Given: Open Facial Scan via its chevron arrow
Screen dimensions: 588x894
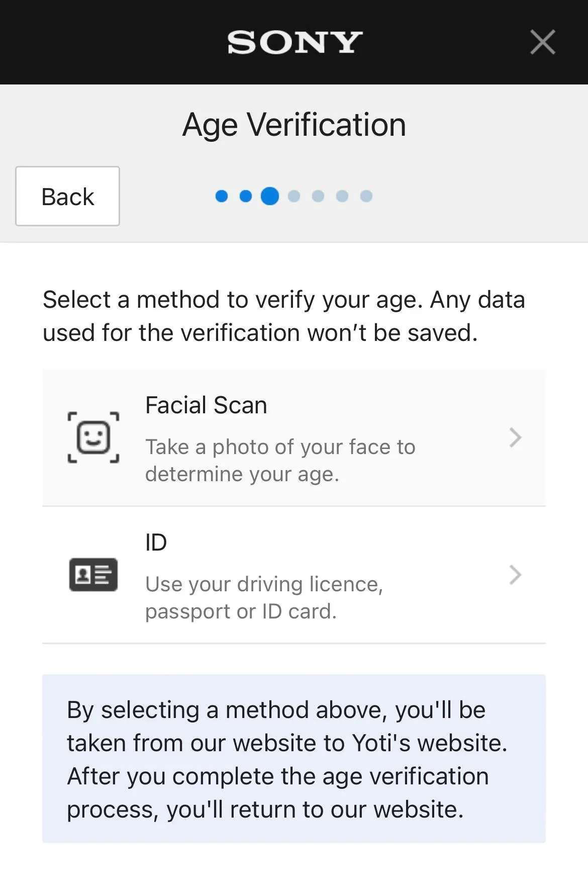Looking at the screenshot, I should [x=515, y=437].
